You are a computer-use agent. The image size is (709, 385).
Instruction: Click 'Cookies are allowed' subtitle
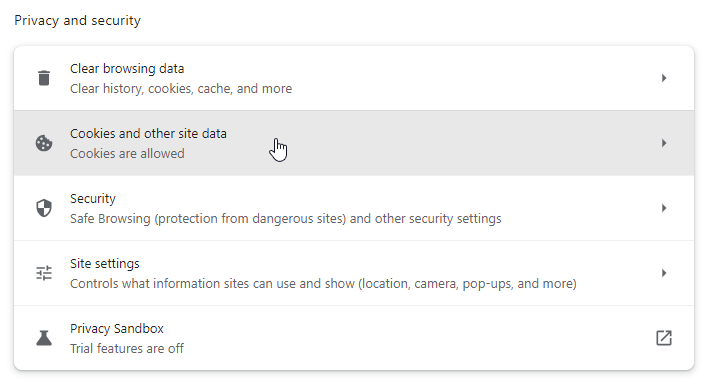[x=127, y=154]
